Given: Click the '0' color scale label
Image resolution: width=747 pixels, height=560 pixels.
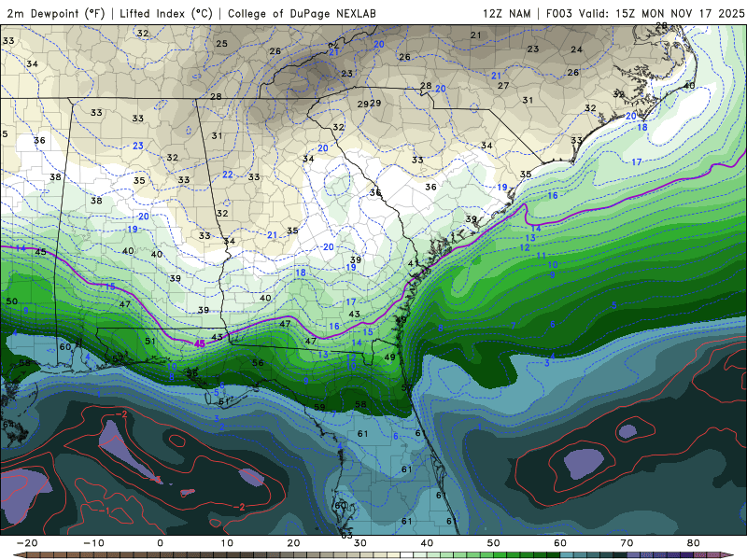Looking at the screenshot, I should point(160,543).
